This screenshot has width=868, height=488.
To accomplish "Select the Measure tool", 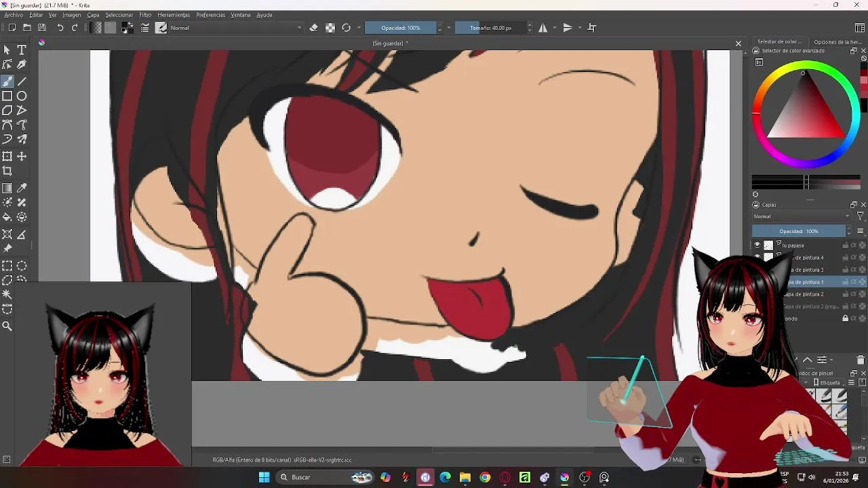I will tap(22, 235).
